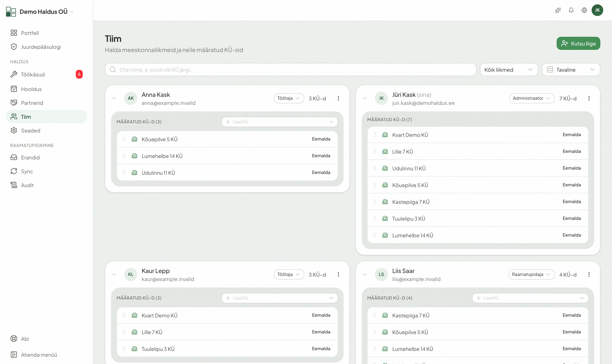Collapse Anna Kask's card chevron

point(114,98)
